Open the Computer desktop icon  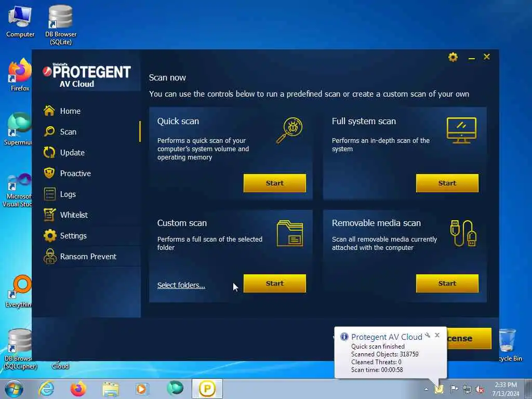[x=20, y=21]
